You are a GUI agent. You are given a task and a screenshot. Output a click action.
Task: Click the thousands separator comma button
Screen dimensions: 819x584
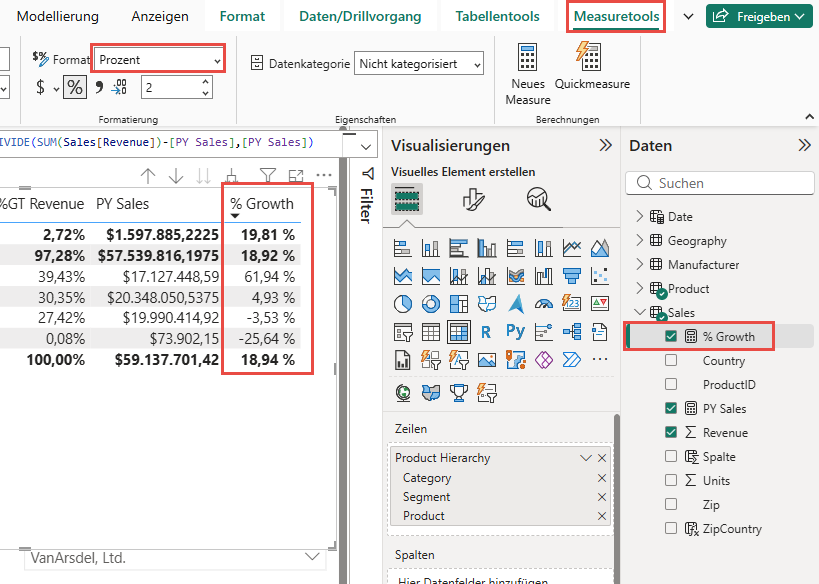[x=99, y=87]
